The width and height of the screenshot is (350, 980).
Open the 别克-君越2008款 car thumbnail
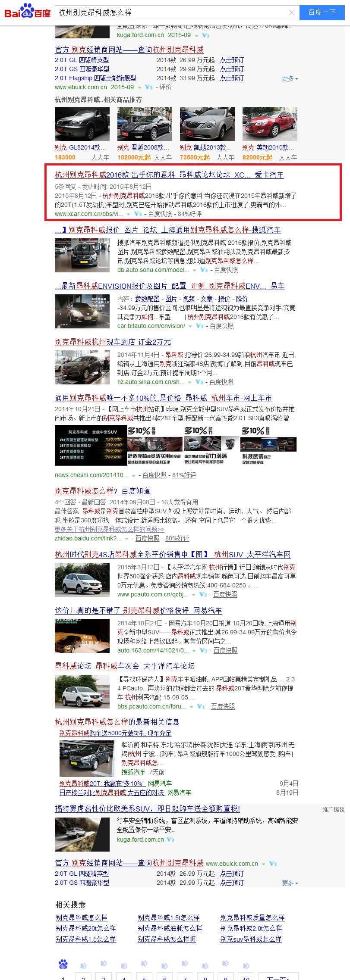pos(145,124)
